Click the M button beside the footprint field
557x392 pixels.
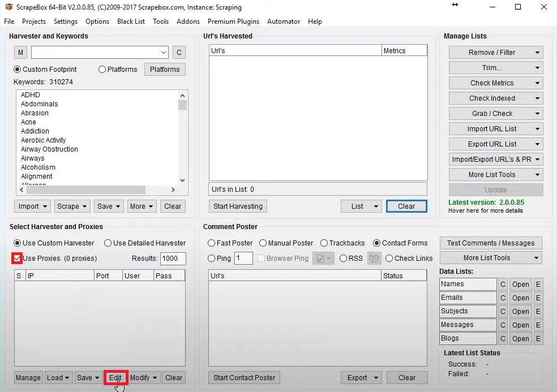[20, 53]
